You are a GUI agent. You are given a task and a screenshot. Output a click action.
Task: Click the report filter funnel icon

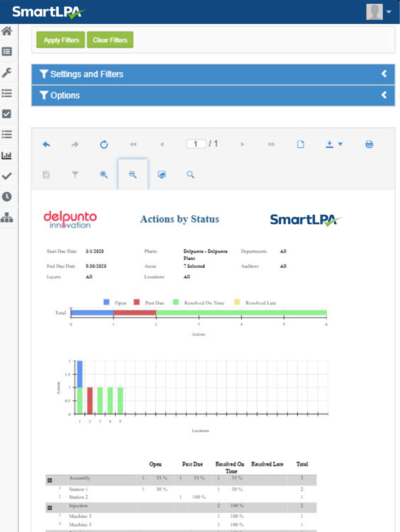(75, 174)
